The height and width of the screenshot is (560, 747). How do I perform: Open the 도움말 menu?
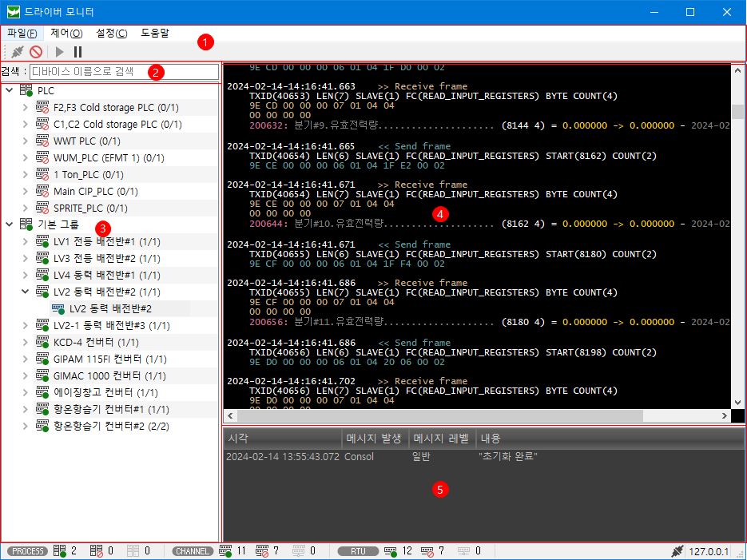coord(155,34)
